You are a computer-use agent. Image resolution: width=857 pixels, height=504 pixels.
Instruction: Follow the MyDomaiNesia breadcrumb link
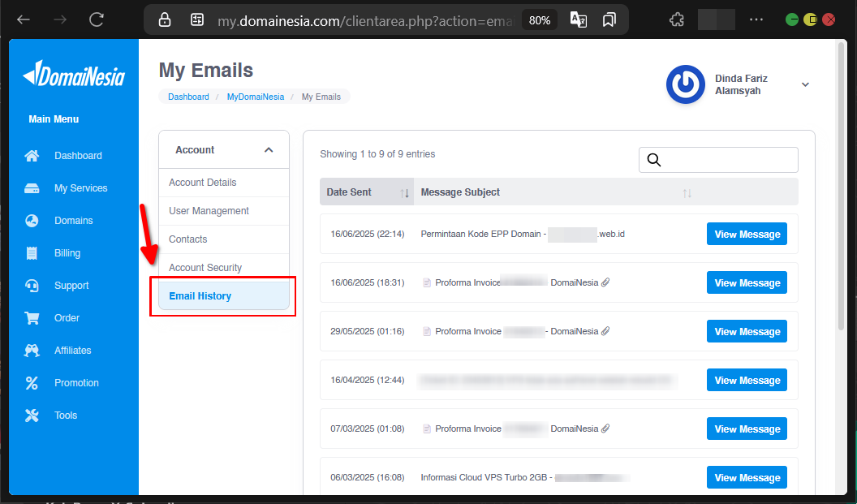[x=256, y=97]
